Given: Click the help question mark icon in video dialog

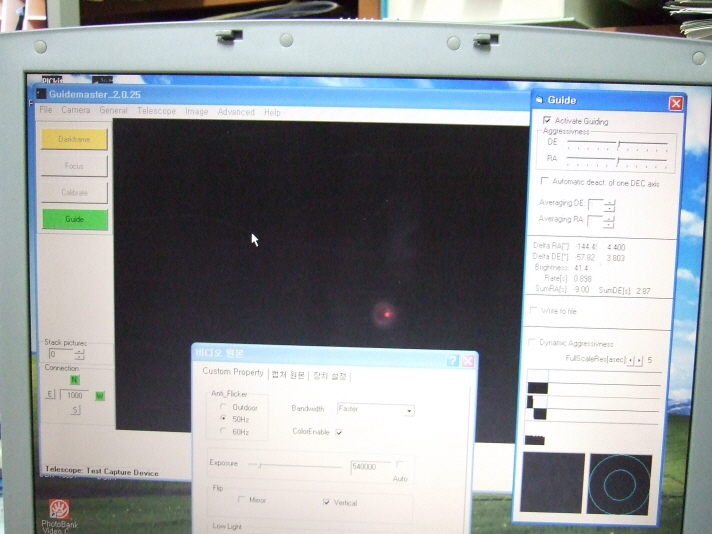Looking at the screenshot, I should pyautogui.click(x=452, y=360).
